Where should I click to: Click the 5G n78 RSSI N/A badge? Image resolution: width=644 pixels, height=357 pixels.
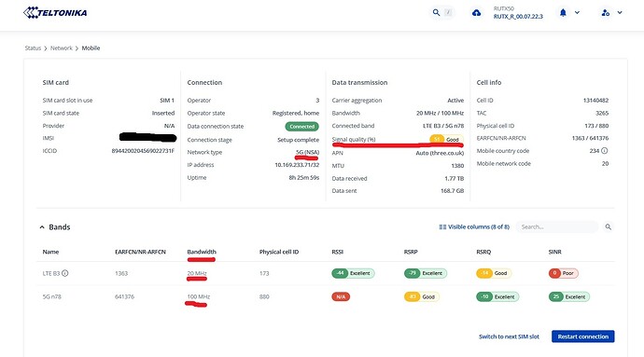(341, 296)
